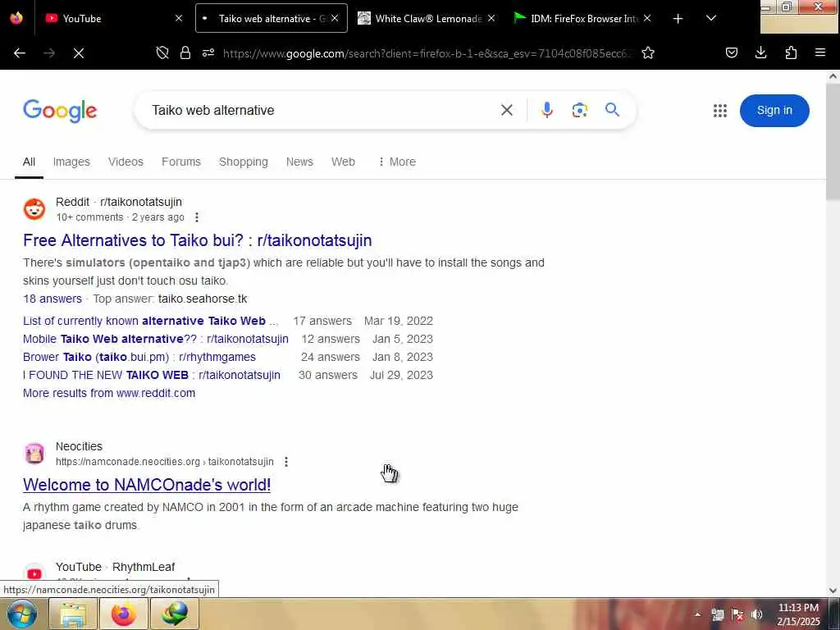Viewport: 840px width, 630px height.
Task: Start voice search with microphone icon
Action: [x=547, y=111]
